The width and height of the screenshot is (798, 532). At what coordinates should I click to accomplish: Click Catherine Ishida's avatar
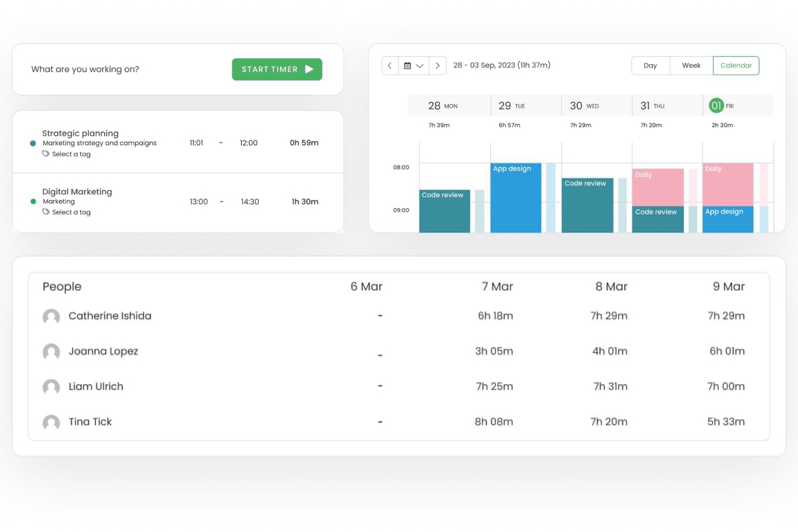pyautogui.click(x=51, y=317)
